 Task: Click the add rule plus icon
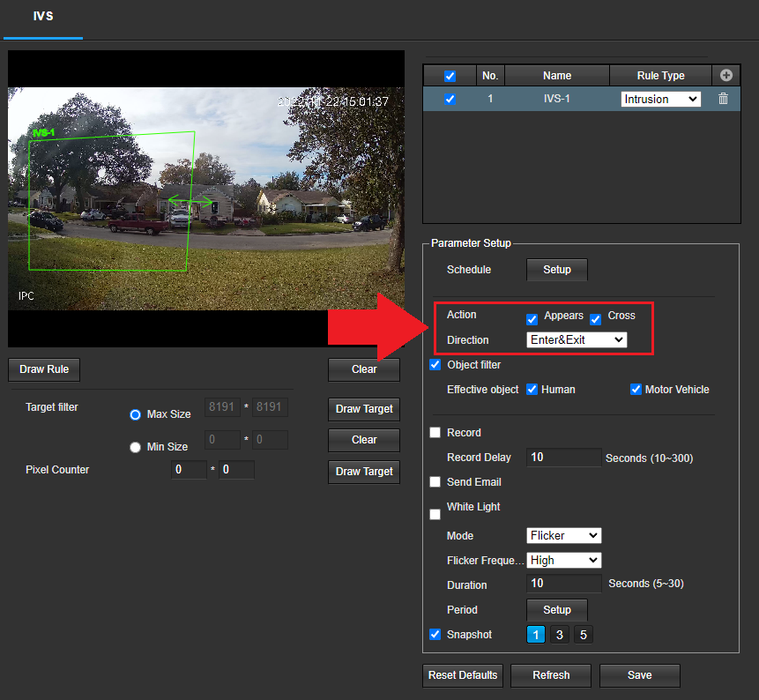point(726,76)
